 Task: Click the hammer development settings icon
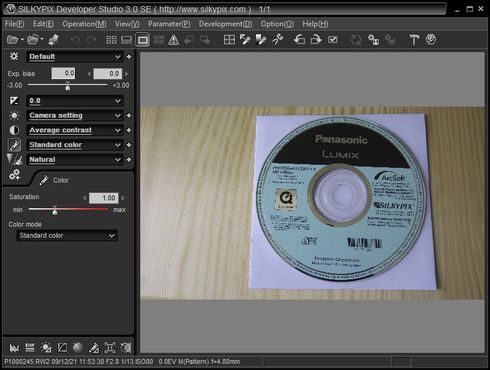click(414, 40)
